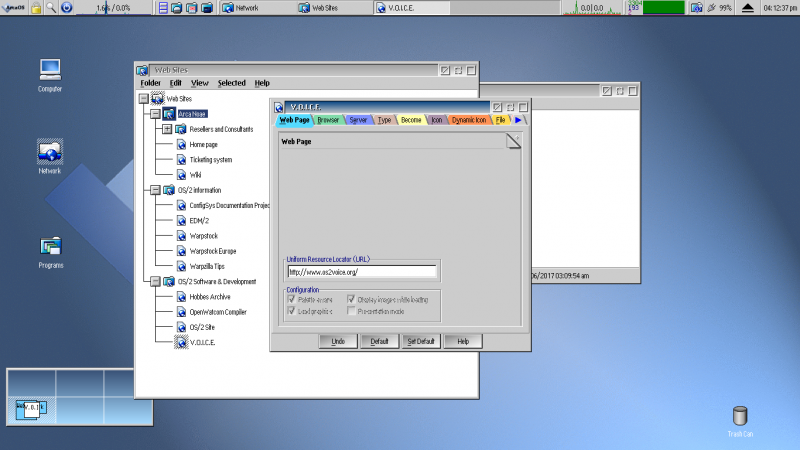Open the Computer desktop icon

50,69
